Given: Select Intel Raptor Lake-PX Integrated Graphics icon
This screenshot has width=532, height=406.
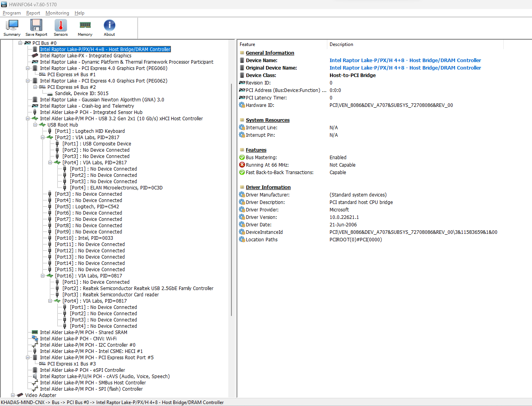Looking at the screenshot, I should pyautogui.click(x=35, y=56).
